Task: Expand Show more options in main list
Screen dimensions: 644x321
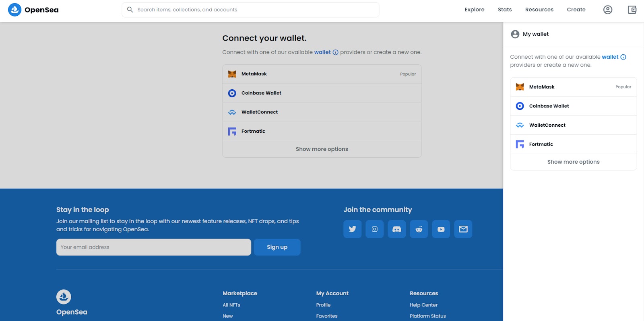Action: pyautogui.click(x=322, y=149)
